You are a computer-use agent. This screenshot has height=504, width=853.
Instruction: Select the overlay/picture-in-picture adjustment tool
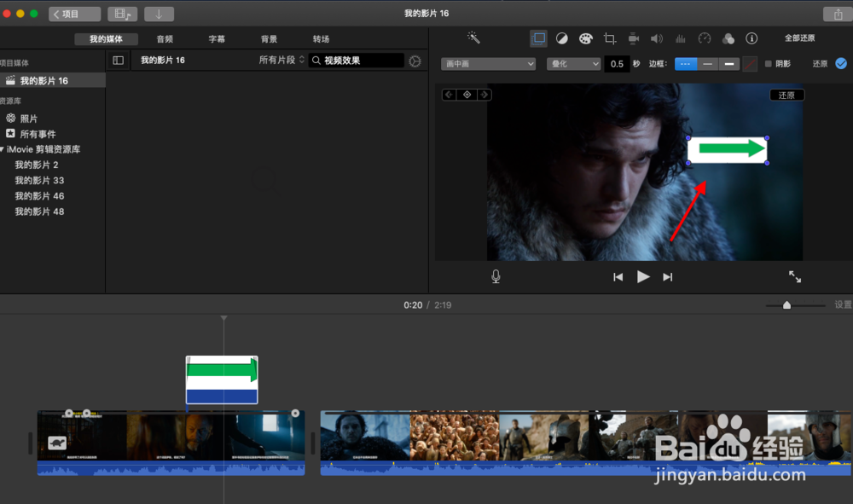540,38
